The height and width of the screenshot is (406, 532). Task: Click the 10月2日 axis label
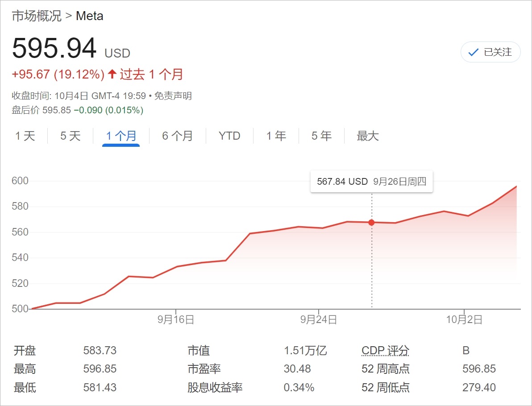[x=464, y=319]
